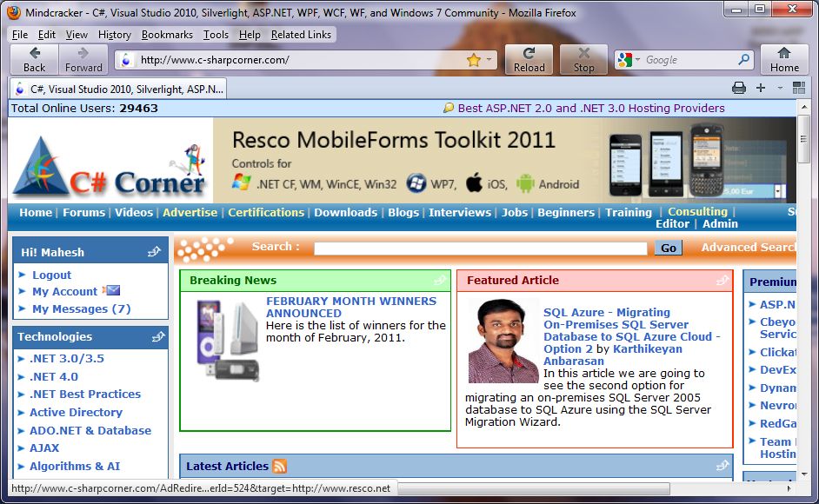Click the vertical scrollbar thumb
Viewport: 819px width, 504px height.
click(x=804, y=139)
